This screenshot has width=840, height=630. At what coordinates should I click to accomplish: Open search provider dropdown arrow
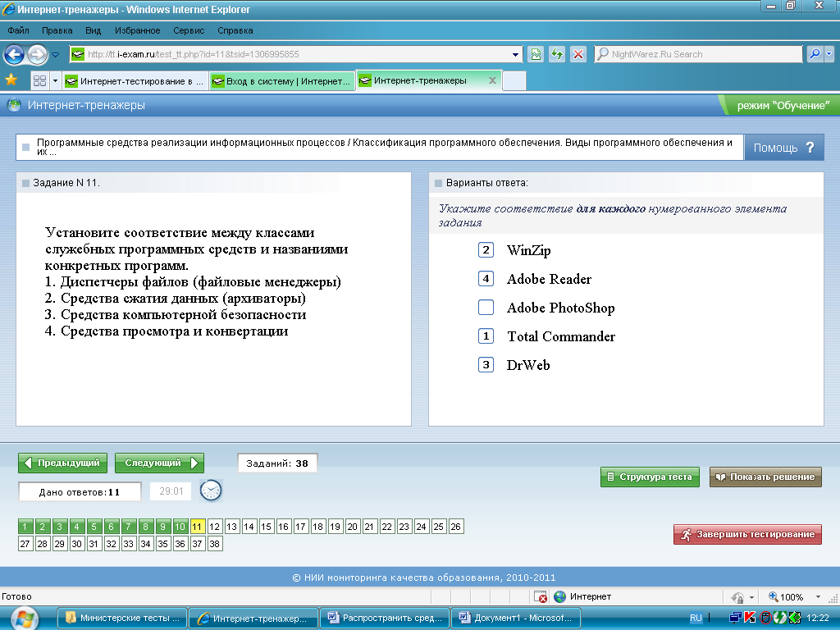click(x=829, y=54)
